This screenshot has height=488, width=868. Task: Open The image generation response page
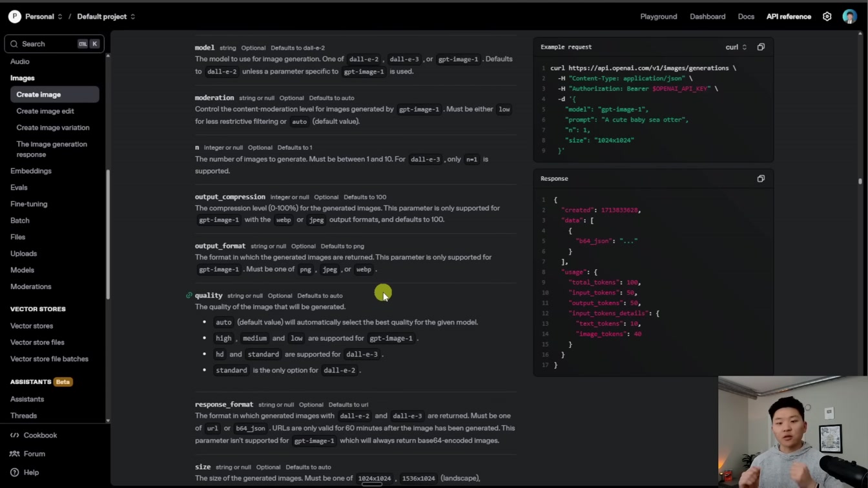tap(52, 149)
